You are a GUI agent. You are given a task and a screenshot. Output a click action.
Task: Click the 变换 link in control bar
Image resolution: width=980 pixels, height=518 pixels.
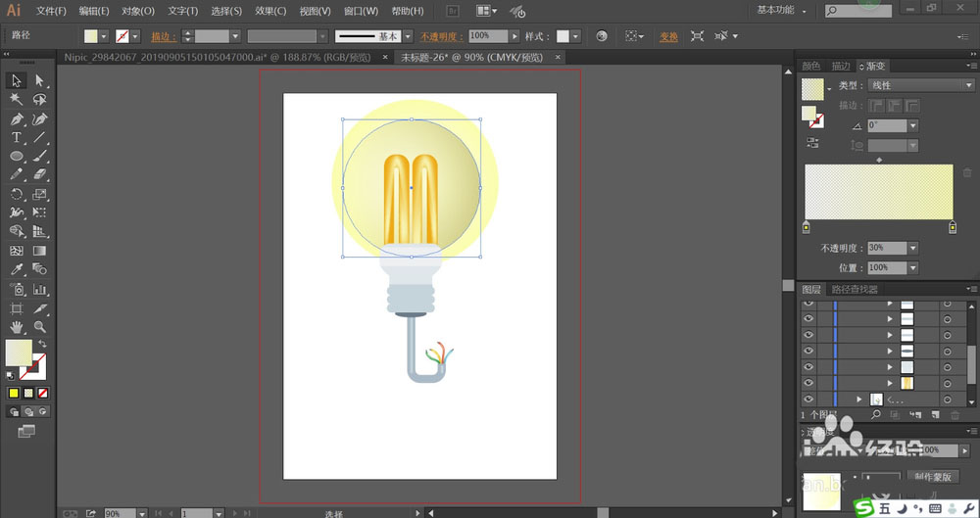point(668,37)
